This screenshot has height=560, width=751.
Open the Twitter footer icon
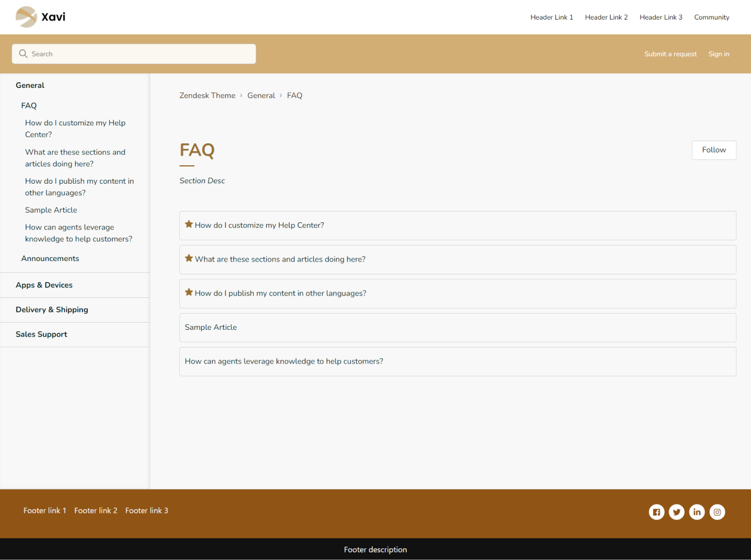(x=676, y=512)
